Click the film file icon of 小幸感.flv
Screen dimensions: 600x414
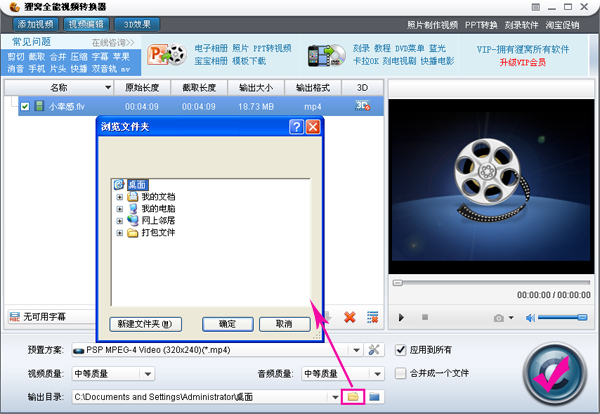click(39, 106)
